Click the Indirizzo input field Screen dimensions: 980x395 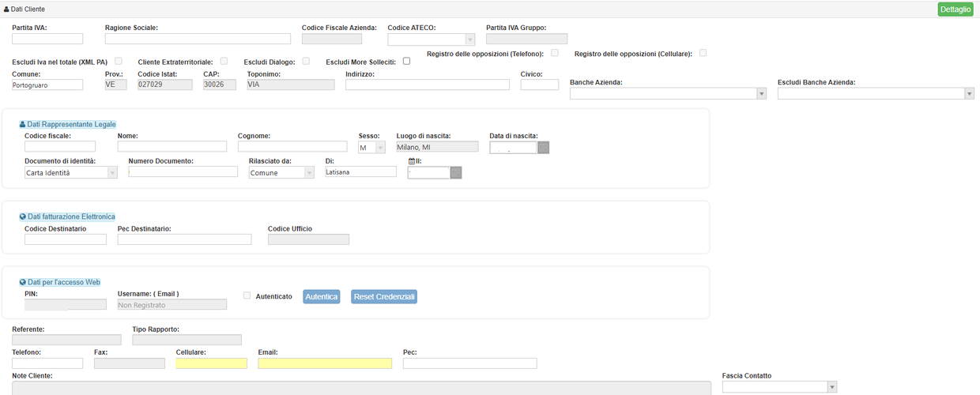pyautogui.click(x=427, y=85)
